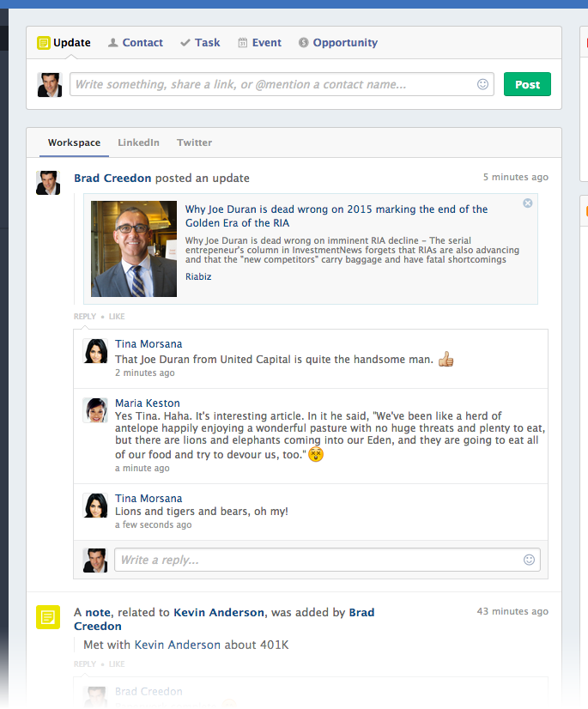Viewport: 588px width, 709px height.
Task: Click the 'Write a reply...' field
Action: (327, 560)
